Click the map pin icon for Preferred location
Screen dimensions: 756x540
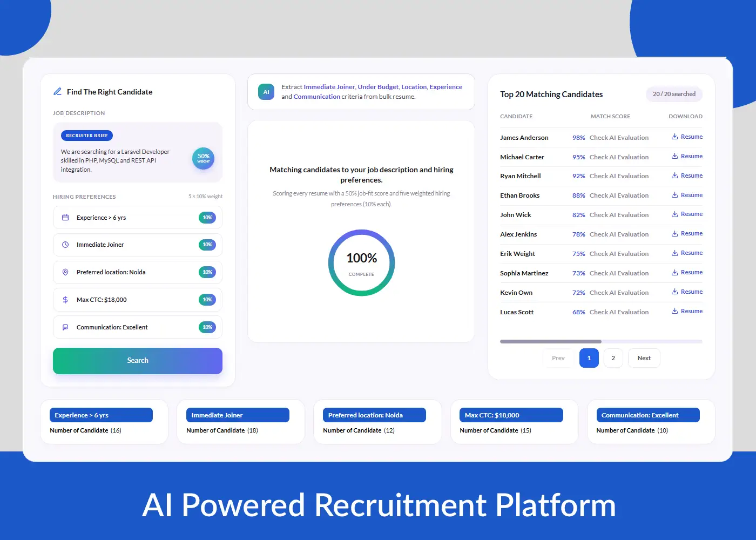tap(65, 272)
